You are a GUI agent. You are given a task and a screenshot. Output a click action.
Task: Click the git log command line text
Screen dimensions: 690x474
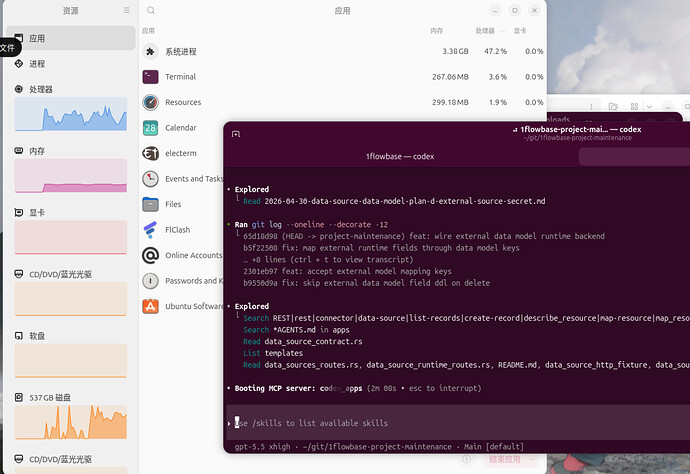tap(312, 224)
